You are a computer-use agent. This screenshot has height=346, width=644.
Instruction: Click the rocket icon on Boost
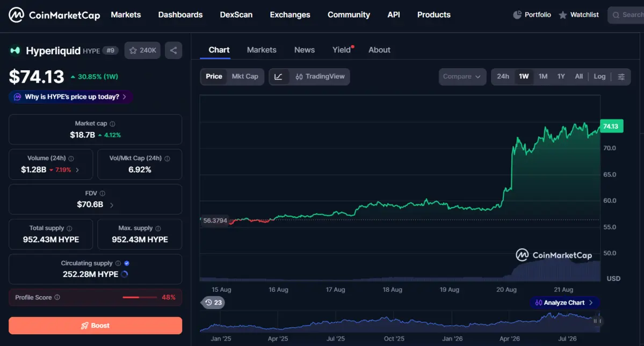tap(85, 326)
